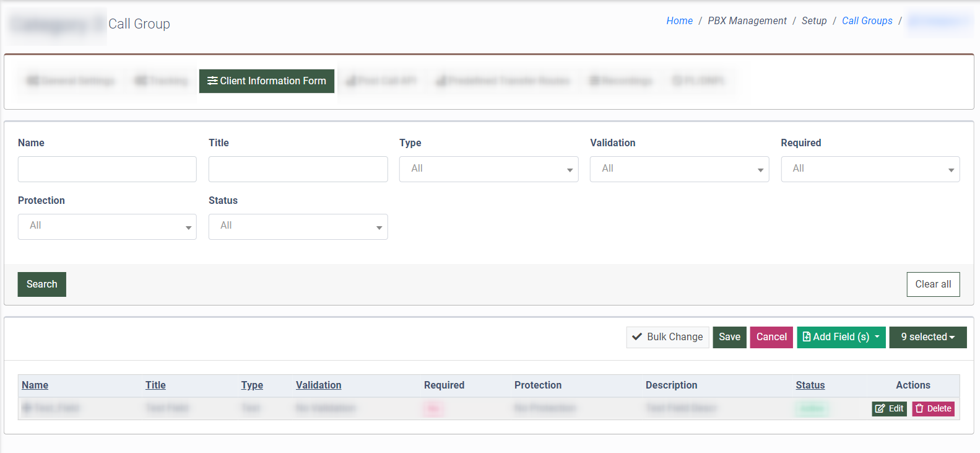
Task: Click the file-plus icon on Add Field (s)
Action: (x=806, y=337)
